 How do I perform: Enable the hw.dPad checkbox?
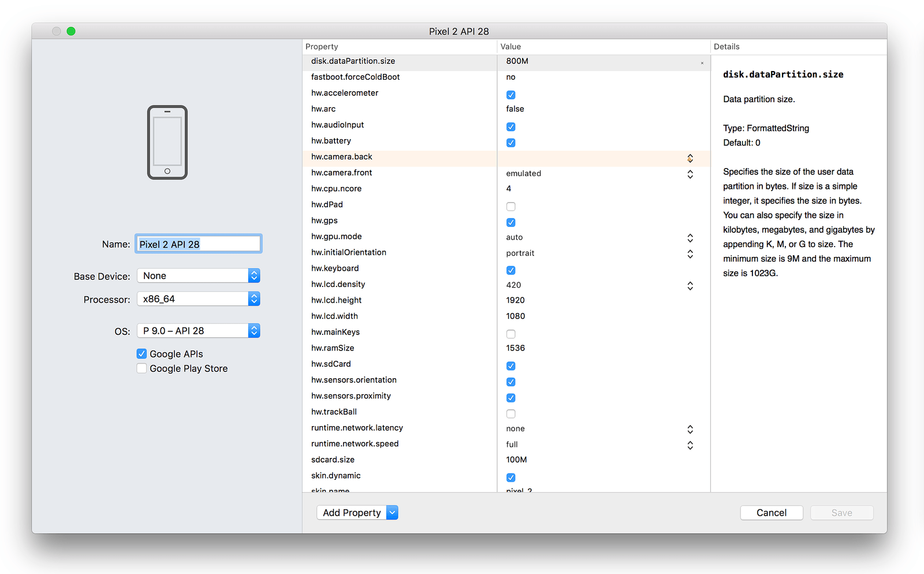click(x=511, y=206)
